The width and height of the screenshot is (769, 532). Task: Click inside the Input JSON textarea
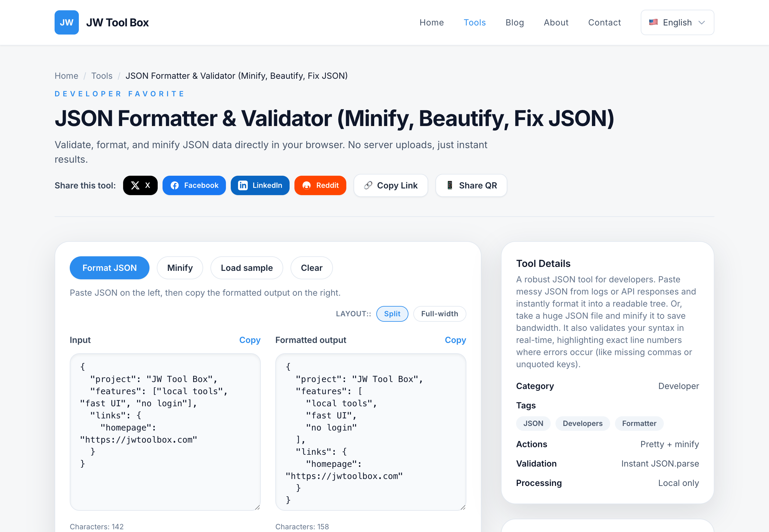point(165,432)
